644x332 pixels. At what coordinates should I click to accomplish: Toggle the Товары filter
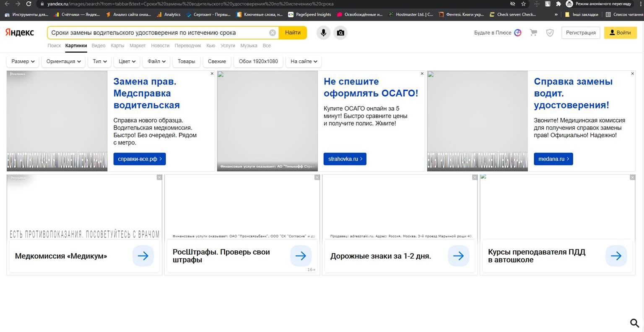coord(186,61)
